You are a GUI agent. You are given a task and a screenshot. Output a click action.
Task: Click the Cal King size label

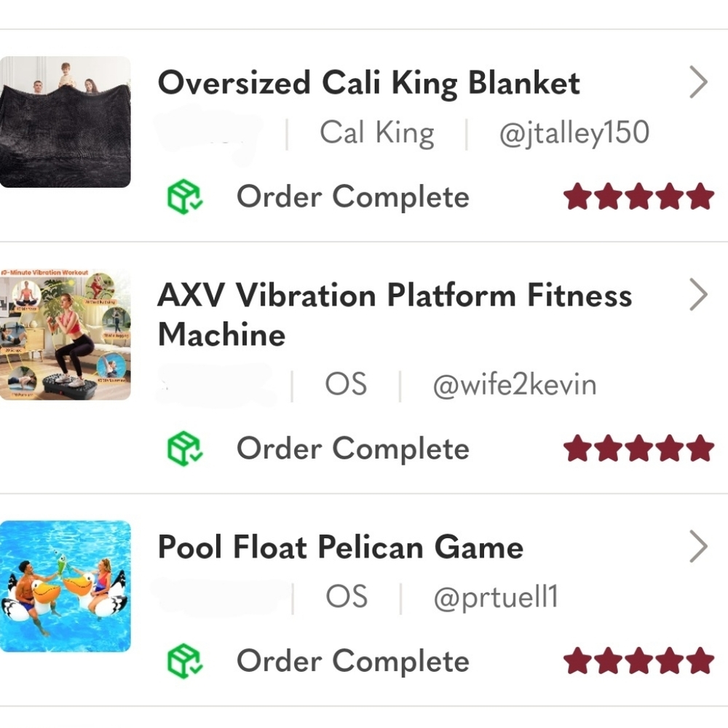(376, 133)
